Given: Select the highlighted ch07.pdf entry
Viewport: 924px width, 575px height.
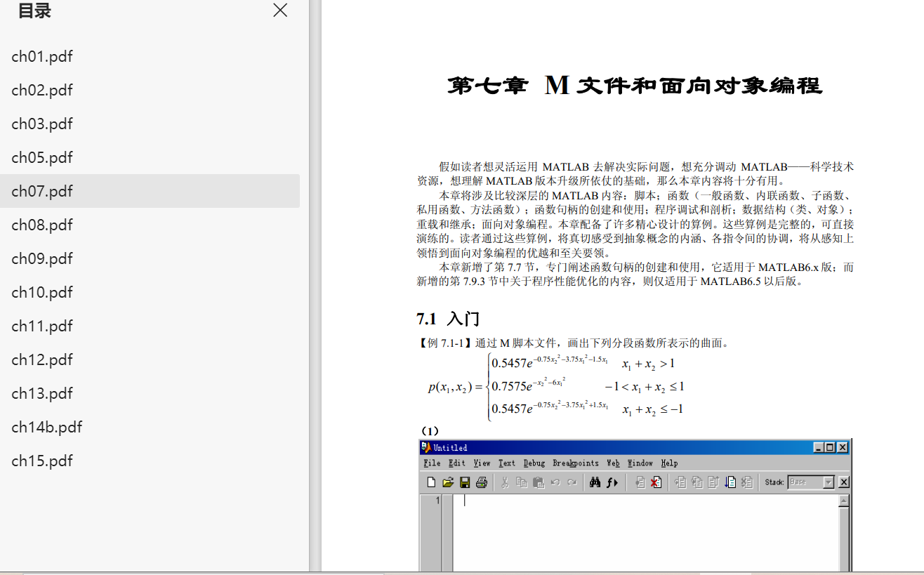Looking at the screenshot, I should [x=150, y=191].
